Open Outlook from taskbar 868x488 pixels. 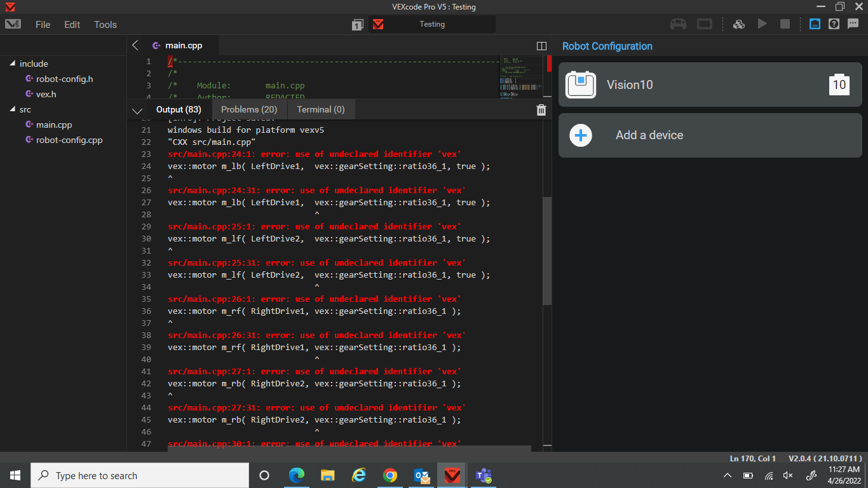(421, 475)
